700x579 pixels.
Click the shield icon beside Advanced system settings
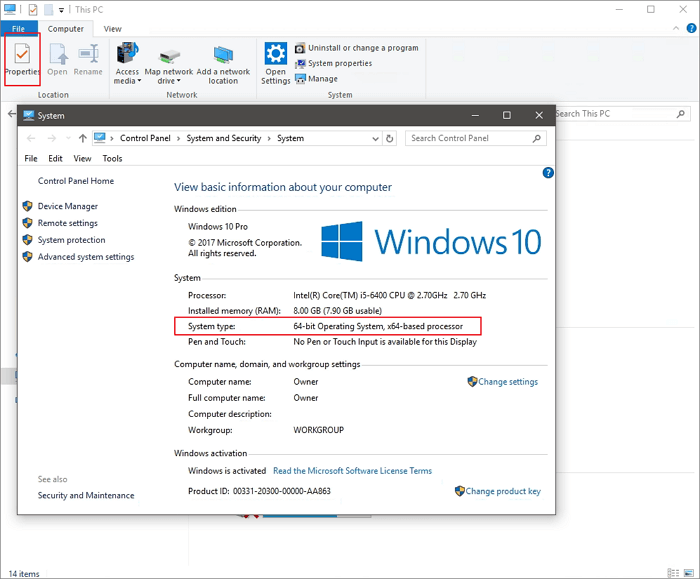[x=28, y=257]
